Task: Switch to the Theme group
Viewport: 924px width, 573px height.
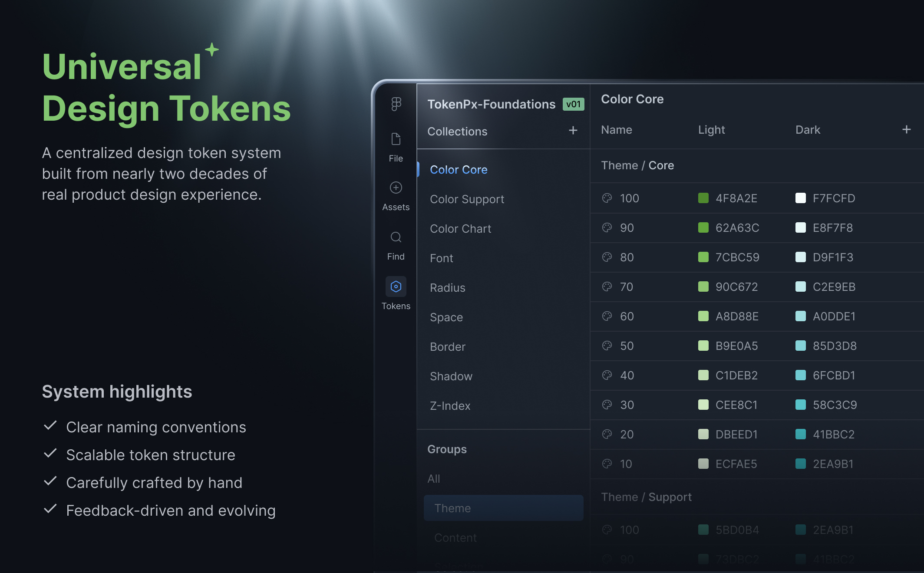Action: 452,508
